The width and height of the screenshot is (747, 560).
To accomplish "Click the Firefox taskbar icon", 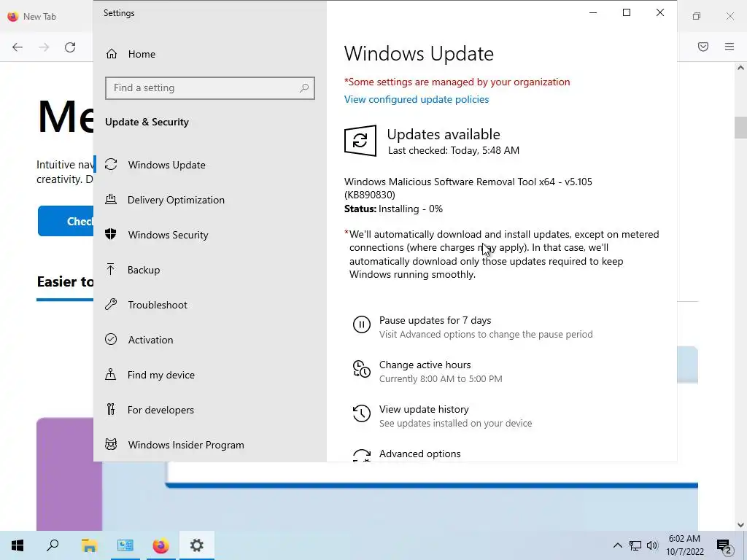I will pyautogui.click(x=160, y=545).
